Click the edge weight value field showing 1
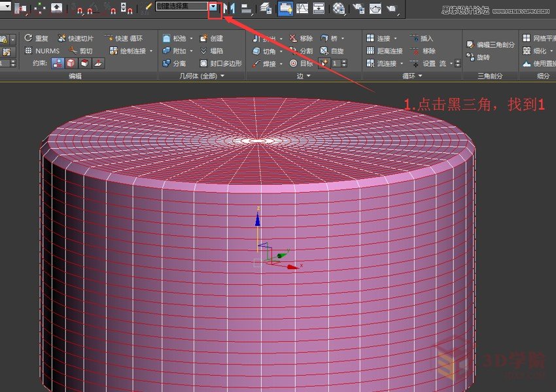The image size is (556, 392). (336, 63)
